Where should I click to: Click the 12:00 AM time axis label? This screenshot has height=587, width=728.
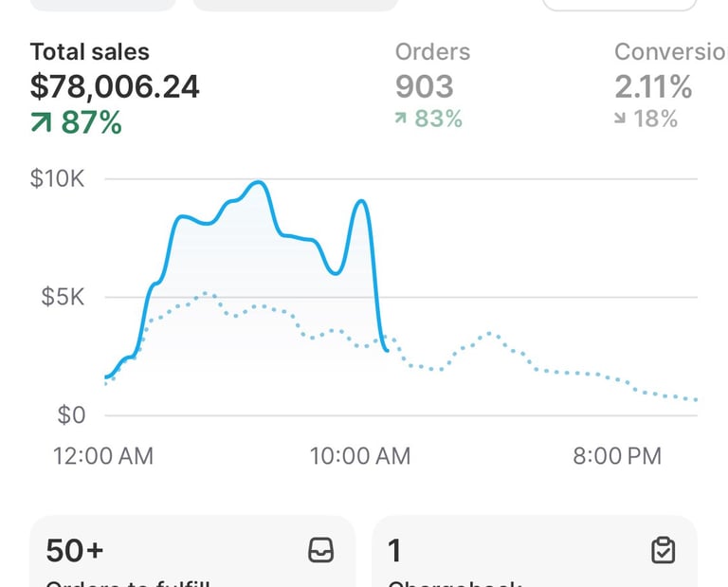(x=102, y=456)
